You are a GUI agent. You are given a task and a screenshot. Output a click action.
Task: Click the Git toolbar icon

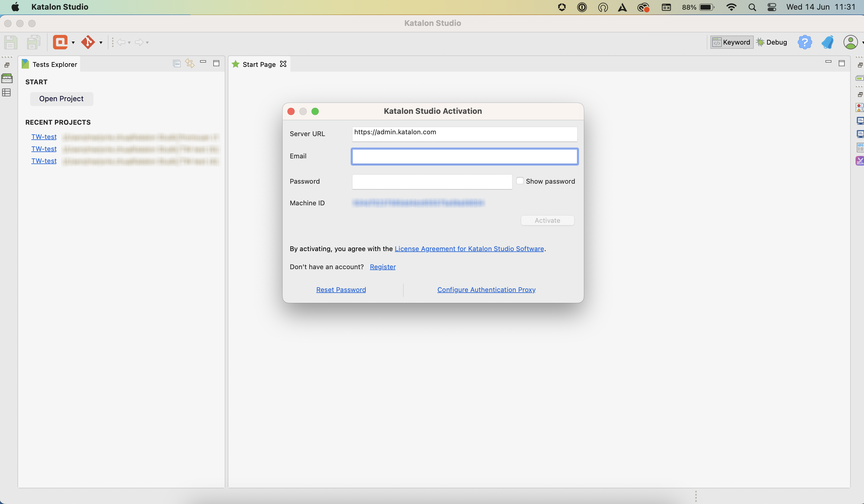(x=88, y=42)
